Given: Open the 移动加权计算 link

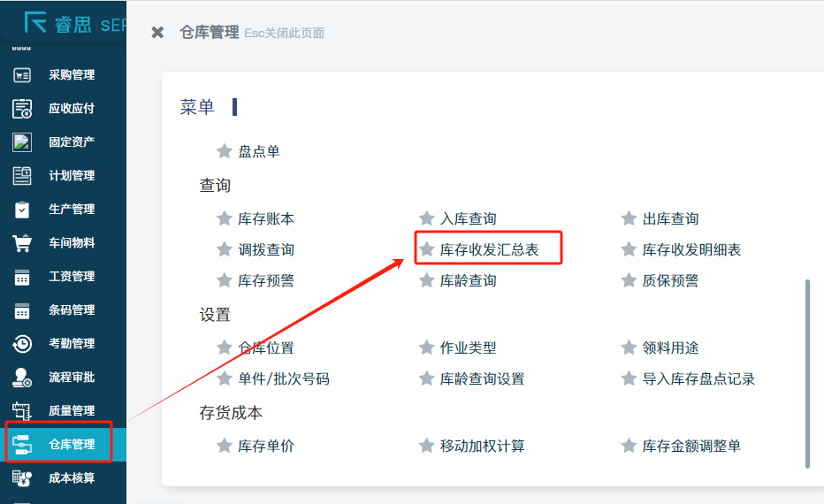Looking at the screenshot, I should tap(482, 447).
